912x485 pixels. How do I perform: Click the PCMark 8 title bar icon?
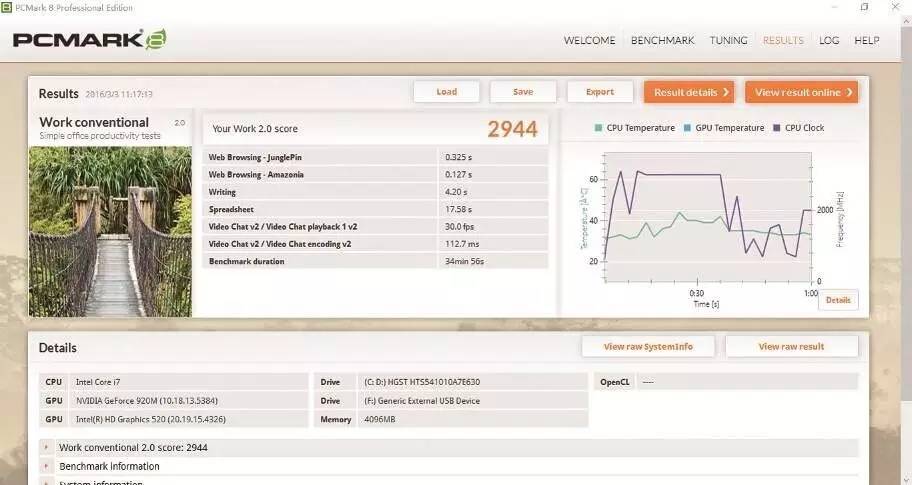(x=6, y=8)
